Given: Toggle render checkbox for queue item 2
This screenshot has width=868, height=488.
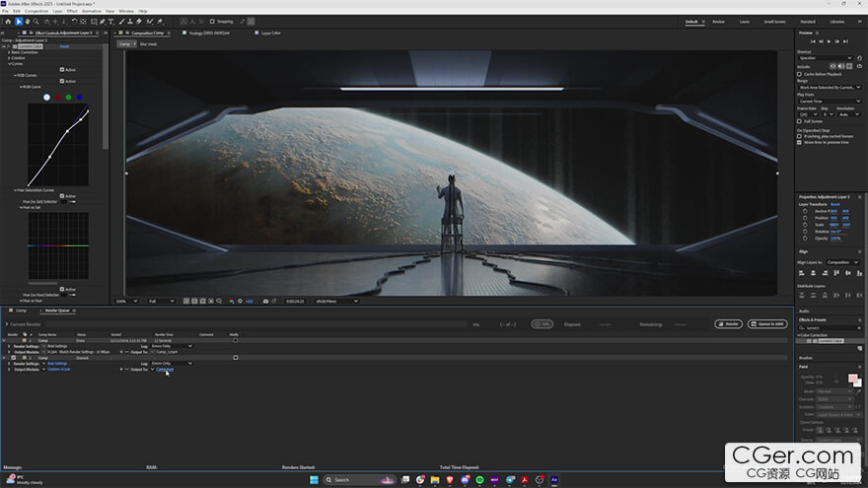Looking at the screenshot, I should (x=14, y=358).
